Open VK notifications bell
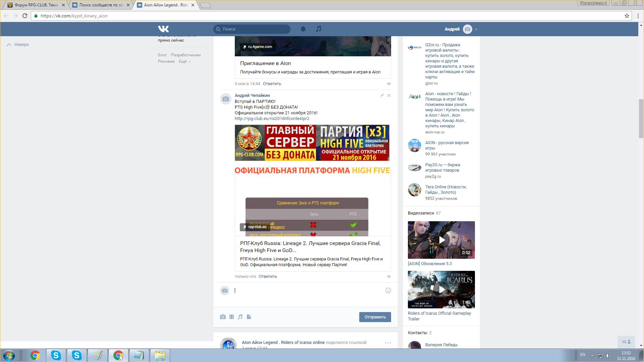The width and height of the screenshot is (644, 362). coord(303,29)
